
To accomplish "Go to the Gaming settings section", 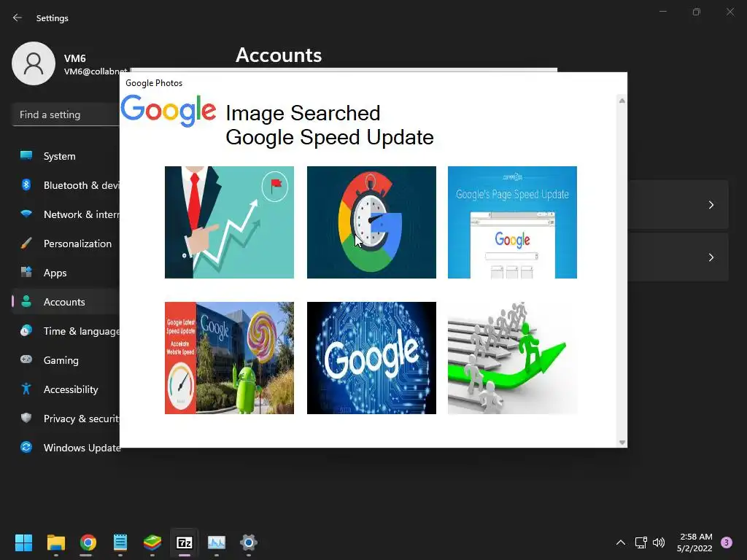I will tap(66, 360).
